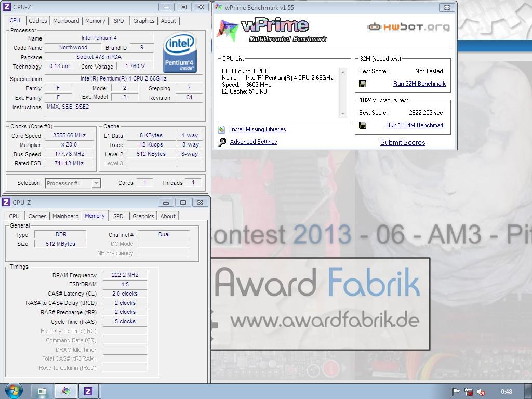
Task: Click the Core Speed 3555.66 MHz value
Action: click(69, 136)
